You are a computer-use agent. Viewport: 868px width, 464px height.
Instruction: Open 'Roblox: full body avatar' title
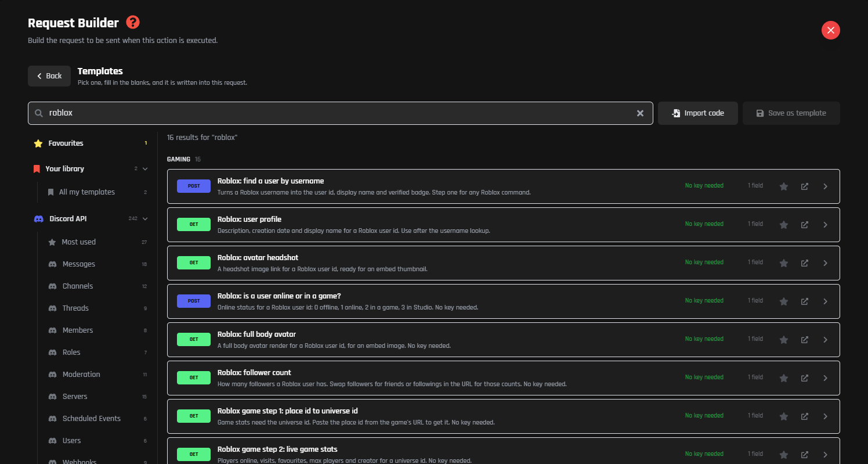pyautogui.click(x=256, y=334)
